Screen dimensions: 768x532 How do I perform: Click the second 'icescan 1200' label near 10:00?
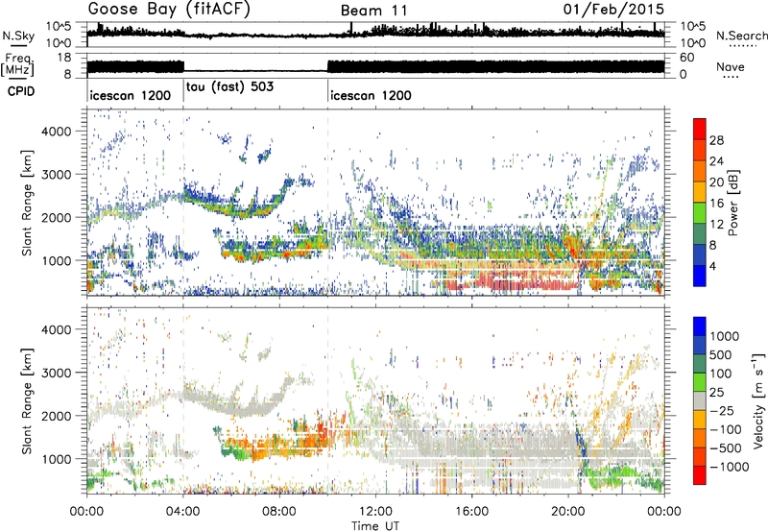[x=371, y=95]
